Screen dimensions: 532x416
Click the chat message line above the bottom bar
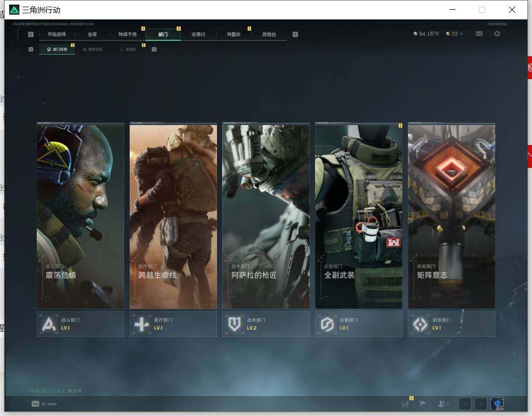[x=55, y=391]
